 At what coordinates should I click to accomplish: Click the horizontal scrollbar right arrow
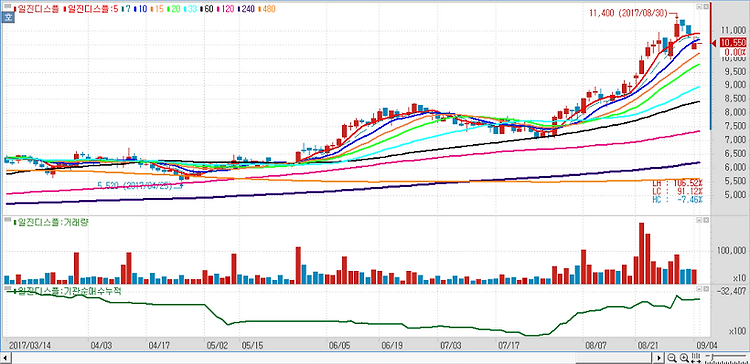coord(660,358)
